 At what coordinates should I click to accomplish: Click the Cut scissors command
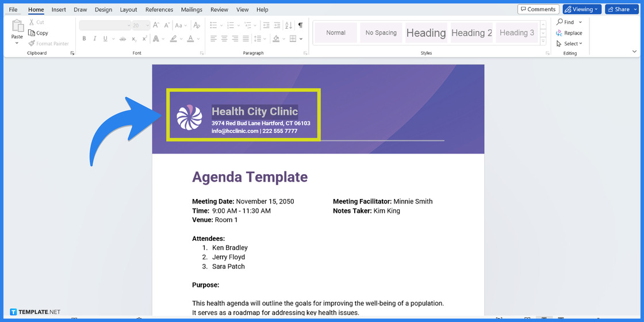[36, 22]
